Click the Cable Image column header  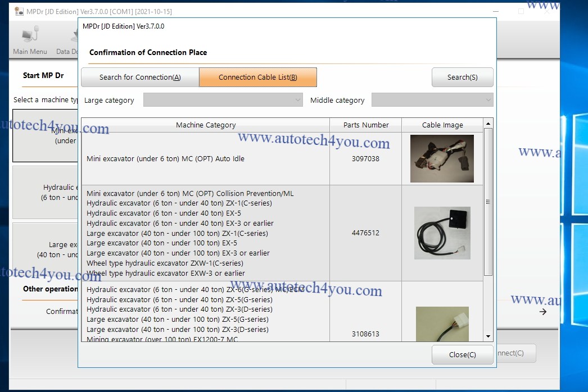pos(442,125)
